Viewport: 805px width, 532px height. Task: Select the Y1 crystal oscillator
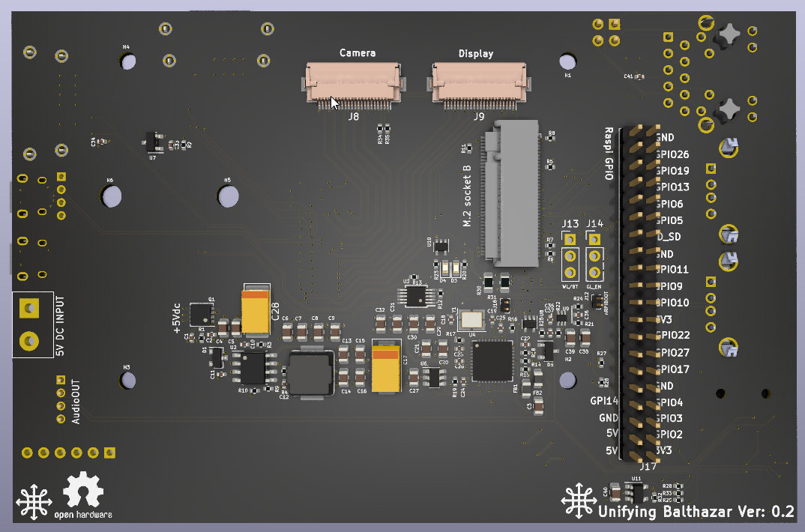(x=471, y=320)
